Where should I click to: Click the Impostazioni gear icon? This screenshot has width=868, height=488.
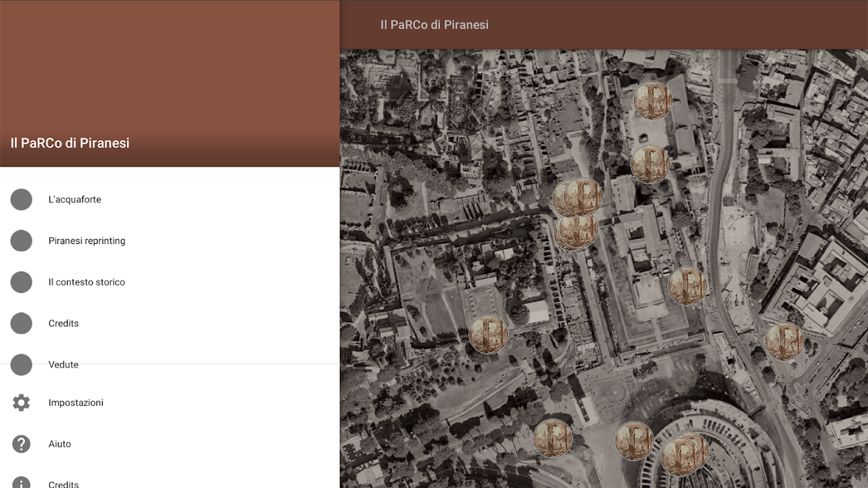pyautogui.click(x=21, y=403)
